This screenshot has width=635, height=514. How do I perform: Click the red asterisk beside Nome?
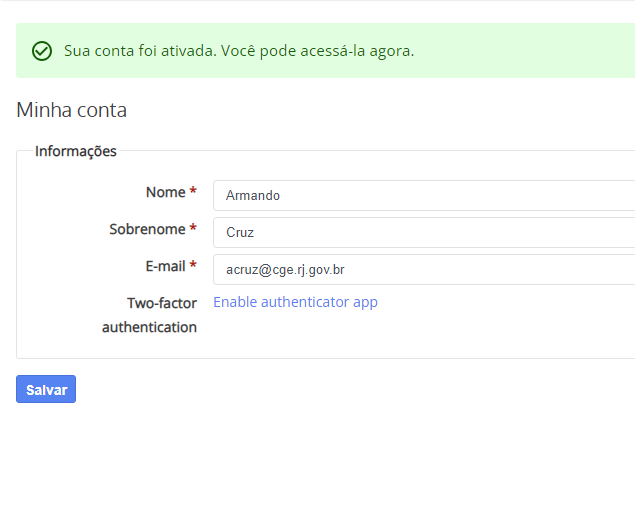pos(193,192)
